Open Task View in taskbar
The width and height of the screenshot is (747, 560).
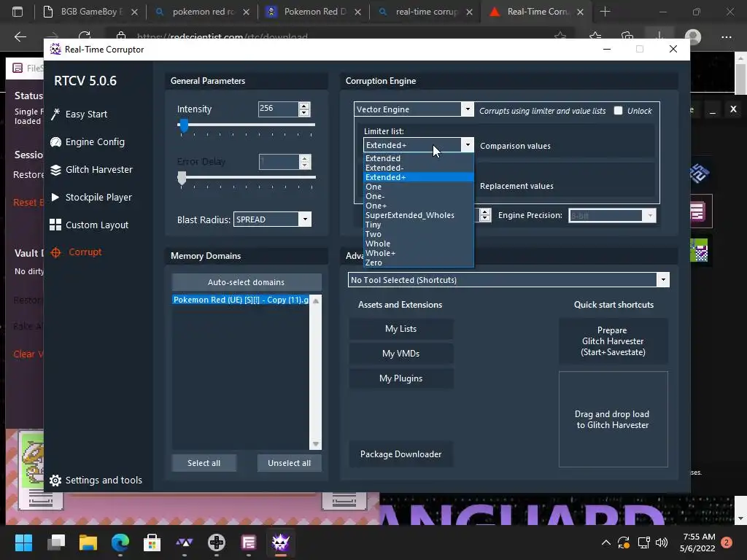pos(56,542)
